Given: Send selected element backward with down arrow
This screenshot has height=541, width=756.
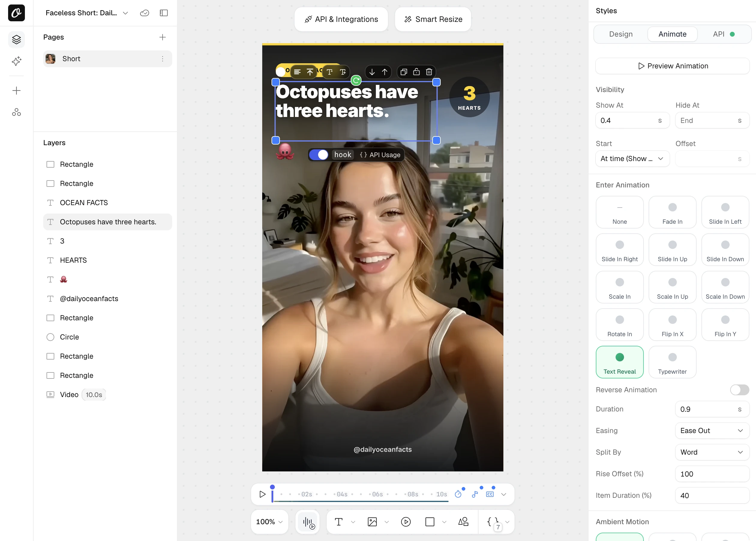Looking at the screenshot, I should click(372, 72).
